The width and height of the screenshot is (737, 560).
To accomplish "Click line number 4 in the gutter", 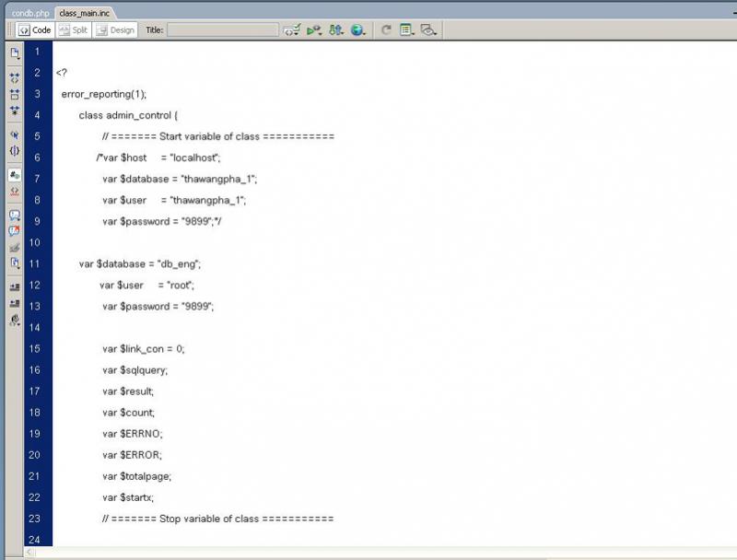I will [37, 115].
